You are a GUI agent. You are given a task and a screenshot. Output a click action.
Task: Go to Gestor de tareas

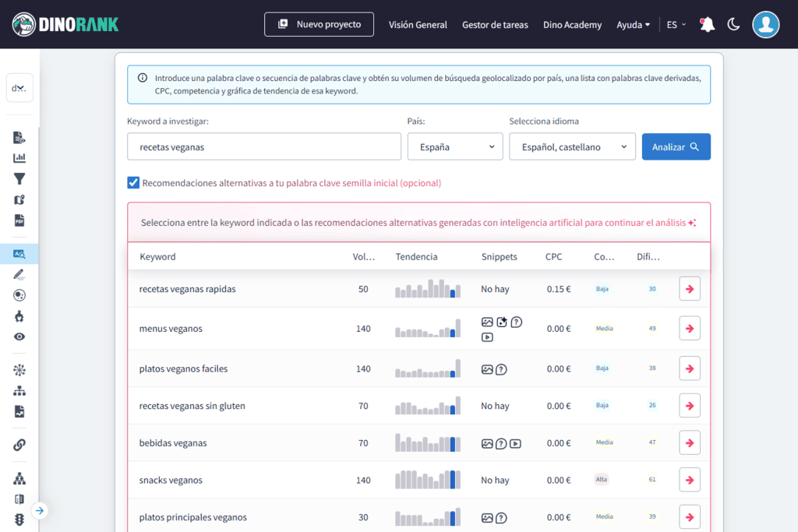click(495, 25)
